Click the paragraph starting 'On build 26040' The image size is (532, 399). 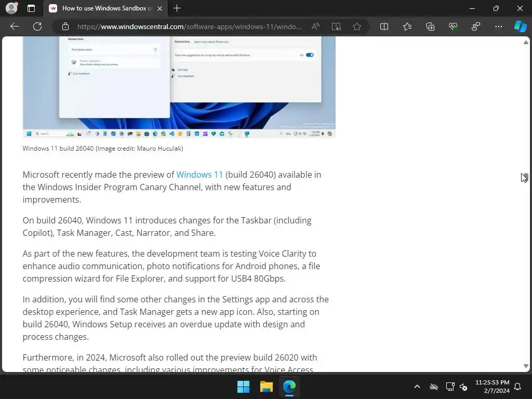167,227
